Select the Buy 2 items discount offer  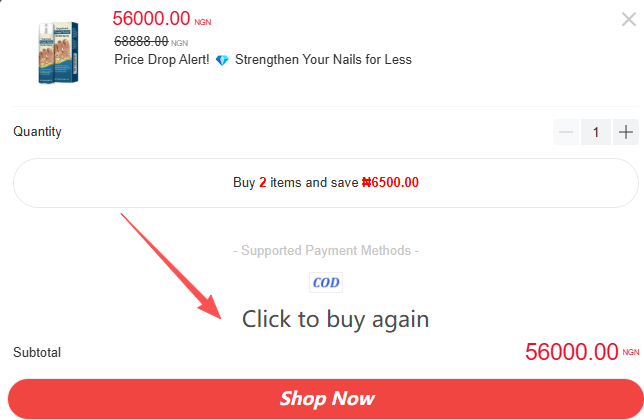(x=326, y=183)
